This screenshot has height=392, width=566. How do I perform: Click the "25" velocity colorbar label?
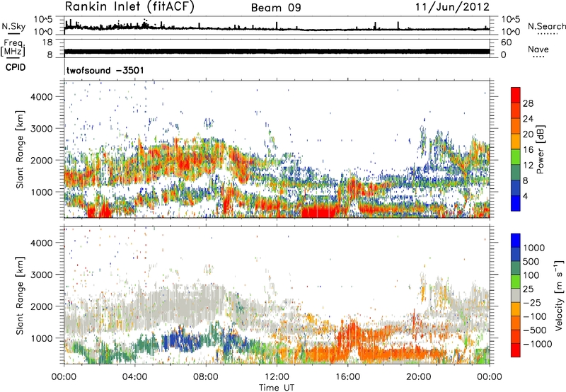(x=528, y=289)
